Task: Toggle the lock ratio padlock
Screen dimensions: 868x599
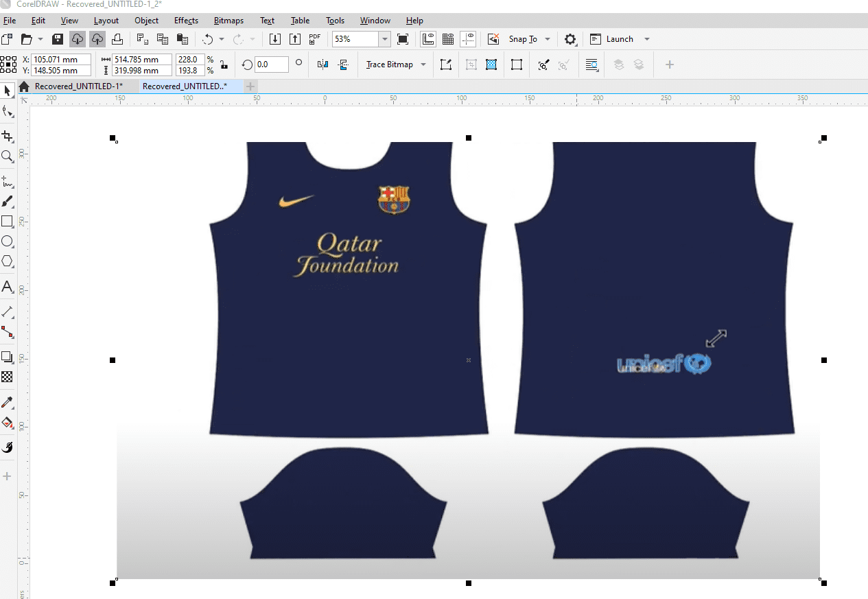Action: click(x=224, y=65)
